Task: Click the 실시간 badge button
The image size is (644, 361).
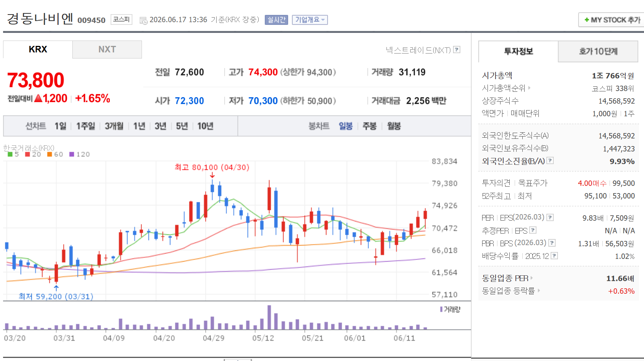Action: click(276, 20)
